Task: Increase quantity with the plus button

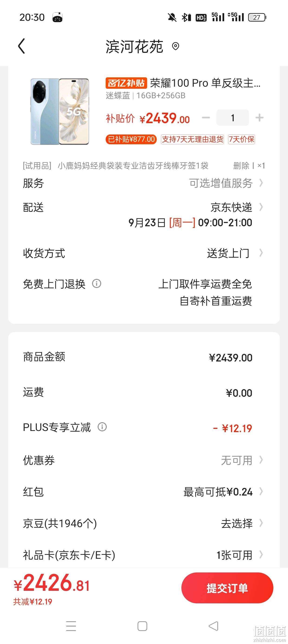Action: coord(259,118)
